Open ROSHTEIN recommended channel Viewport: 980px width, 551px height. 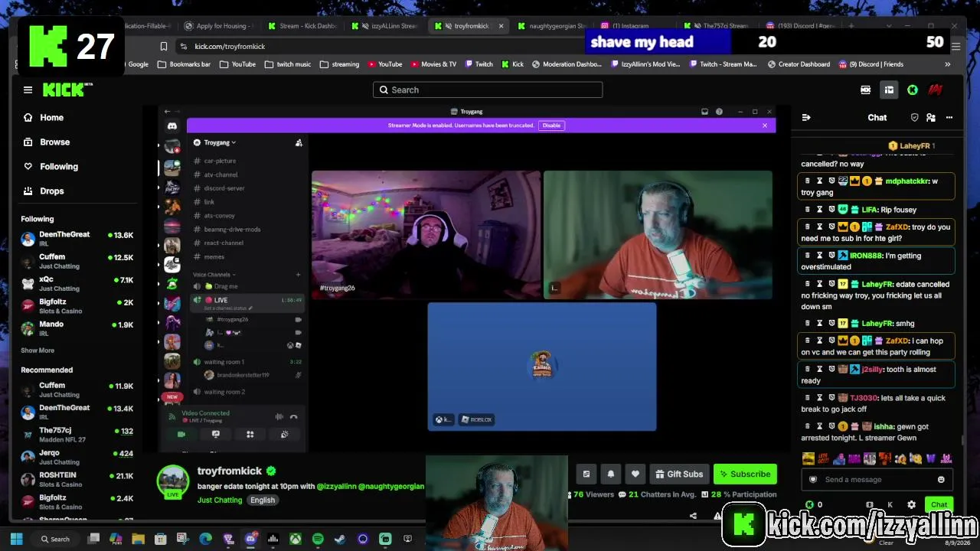point(77,479)
